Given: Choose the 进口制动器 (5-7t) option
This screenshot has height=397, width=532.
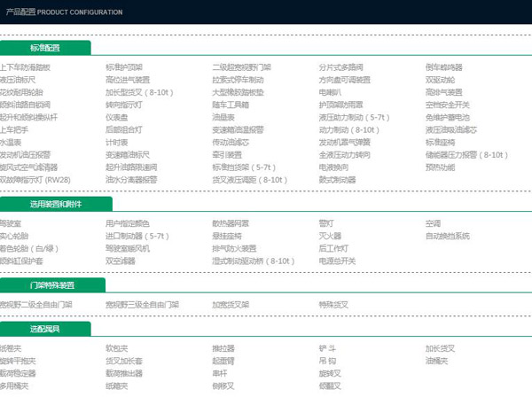Looking at the screenshot, I should (x=137, y=236).
